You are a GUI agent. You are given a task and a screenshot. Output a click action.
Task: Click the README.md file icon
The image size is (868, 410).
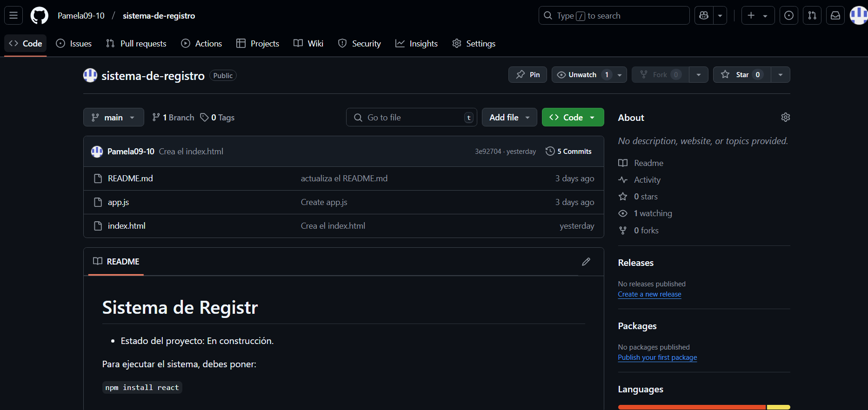click(x=98, y=179)
